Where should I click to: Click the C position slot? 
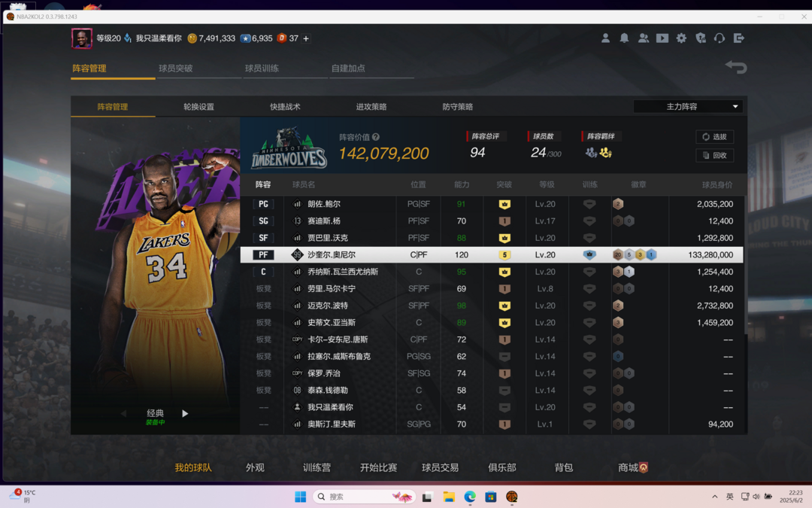point(263,272)
